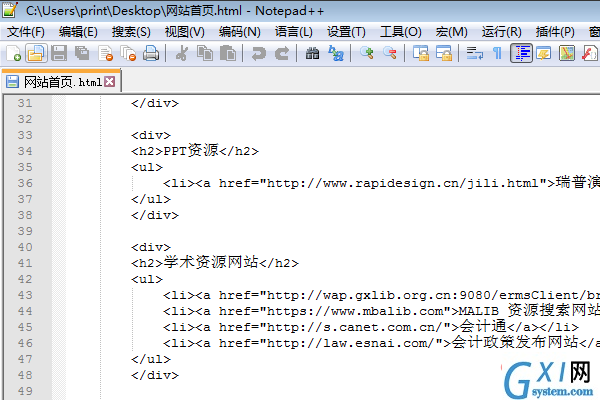This screenshot has height=400, width=600.
Task: Close all documents icon
Action: (x=128, y=53)
